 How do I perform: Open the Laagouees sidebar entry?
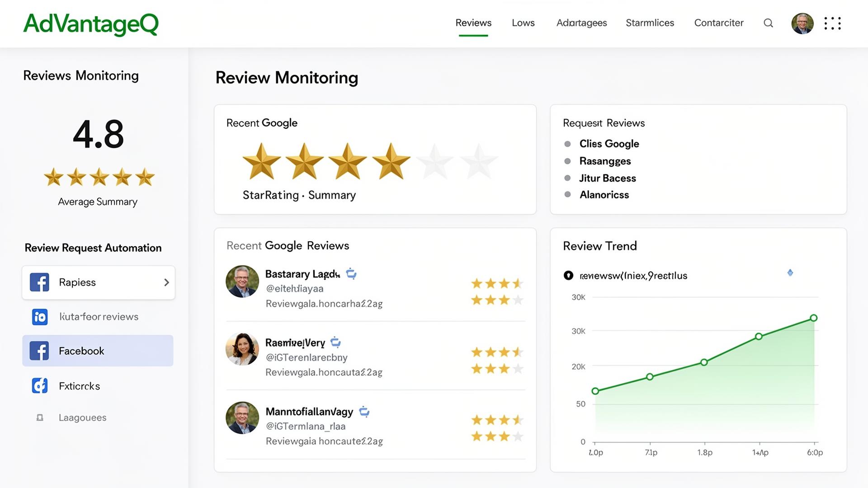[83, 418]
